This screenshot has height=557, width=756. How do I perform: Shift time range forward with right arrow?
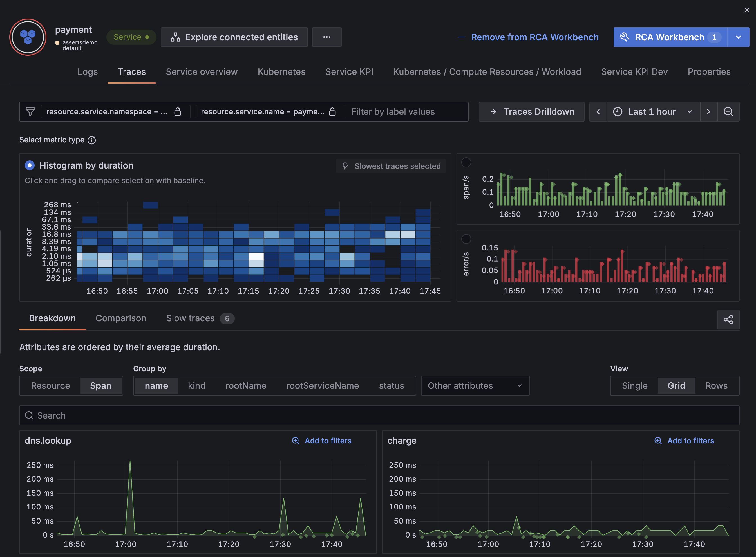708,112
